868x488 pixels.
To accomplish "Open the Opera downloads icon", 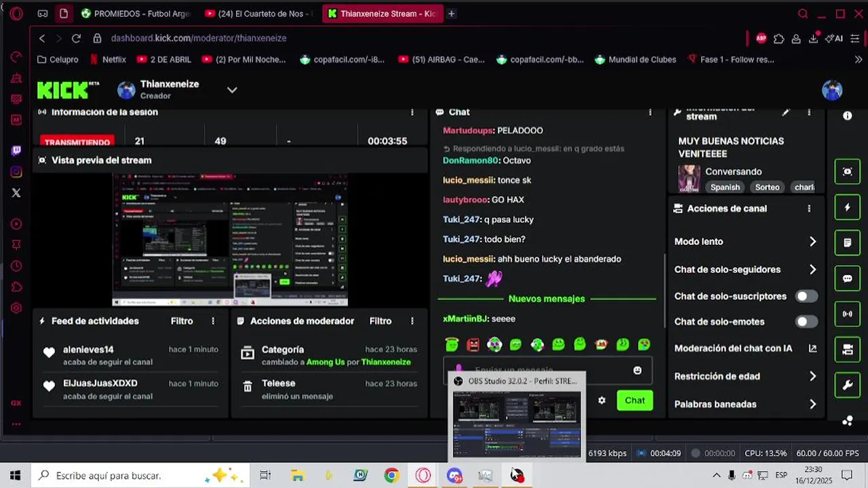I will pos(813,39).
